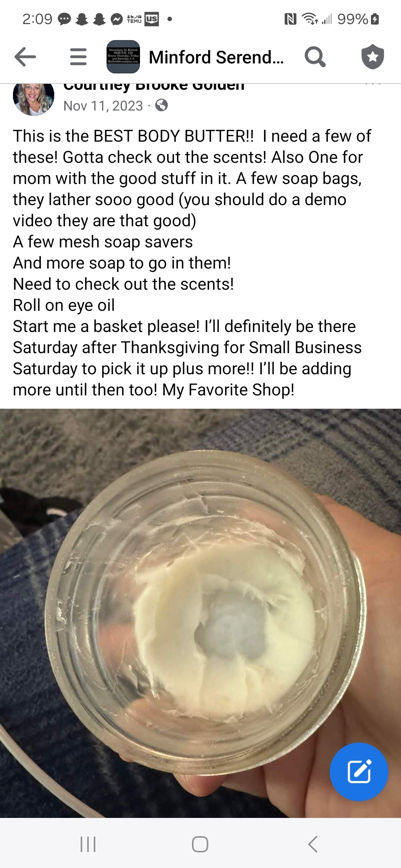Tap the Android home button

[200, 844]
